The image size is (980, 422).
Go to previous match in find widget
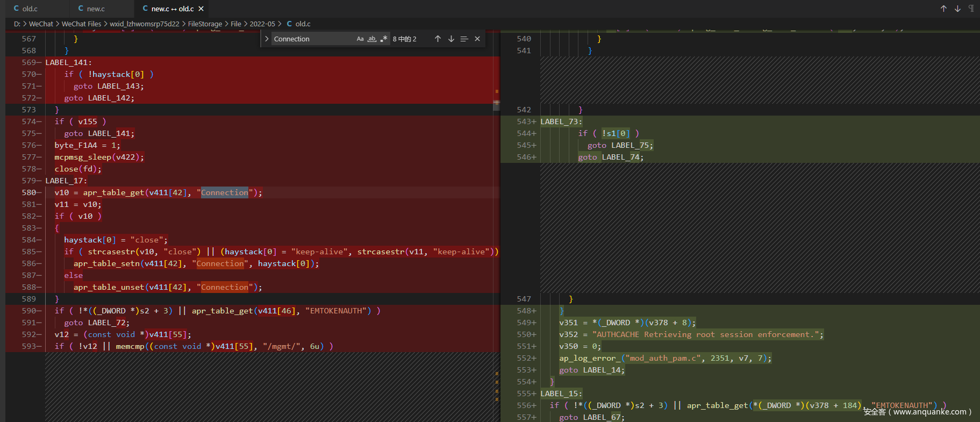coord(438,39)
